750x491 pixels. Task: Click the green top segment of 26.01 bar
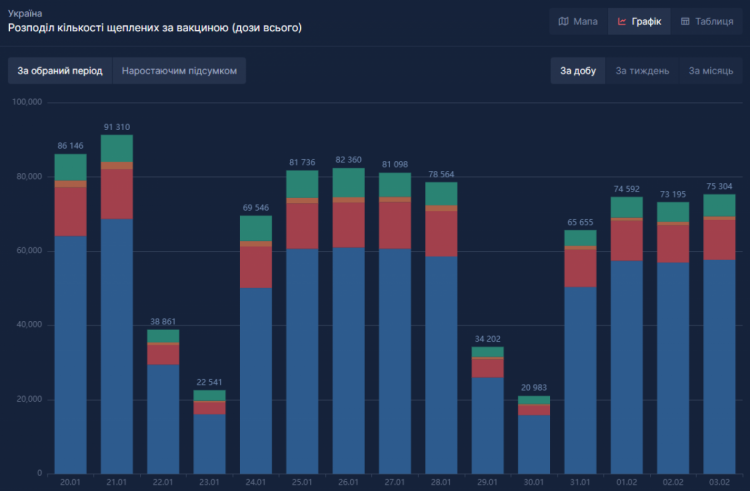pyautogui.click(x=348, y=182)
